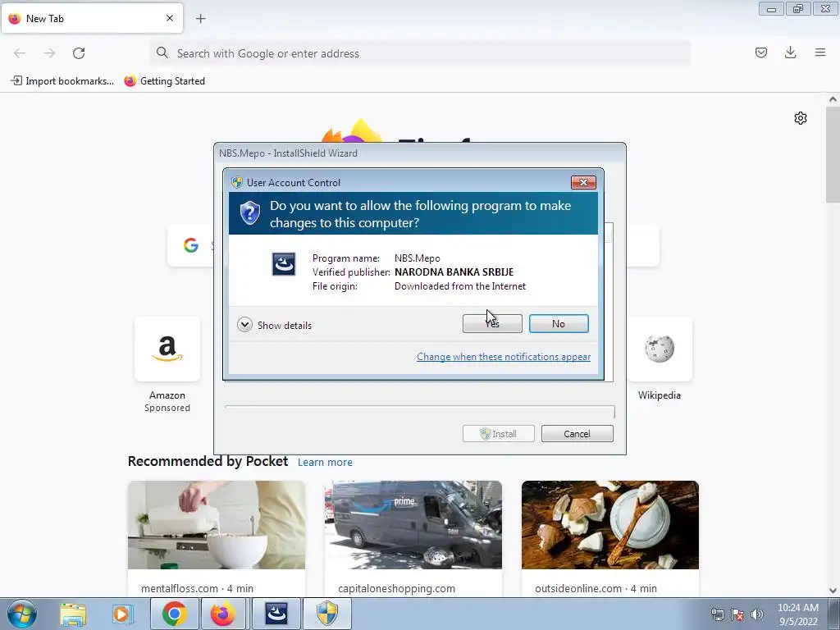Open Windows Start menu orb
The width and height of the screenshot is (840, 630).
tap(22, 614)
